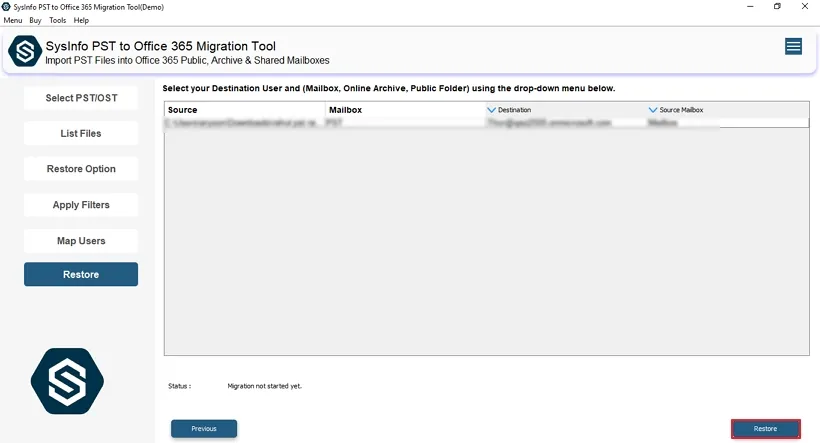Open the Tools menu
Image resolution: width=820 pixels, height=443 pixels.
click(58, 20)
